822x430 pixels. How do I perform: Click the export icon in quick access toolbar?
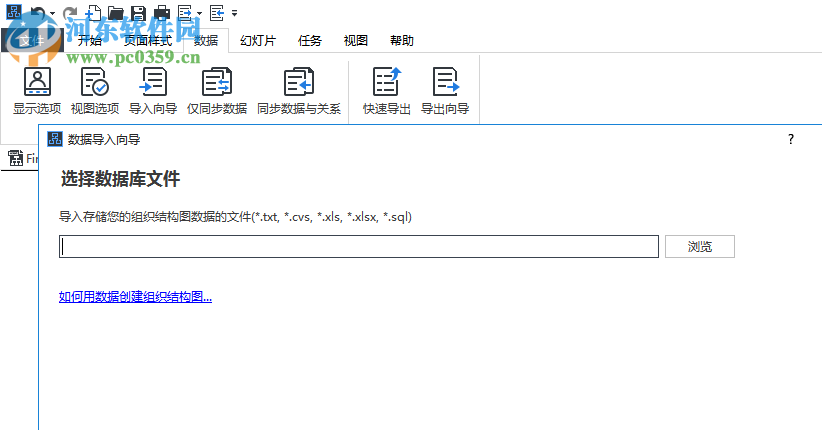tap(185, 13)
